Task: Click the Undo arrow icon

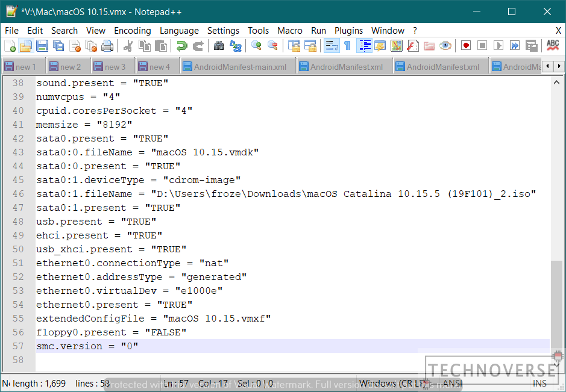Action: click(181, 46)
